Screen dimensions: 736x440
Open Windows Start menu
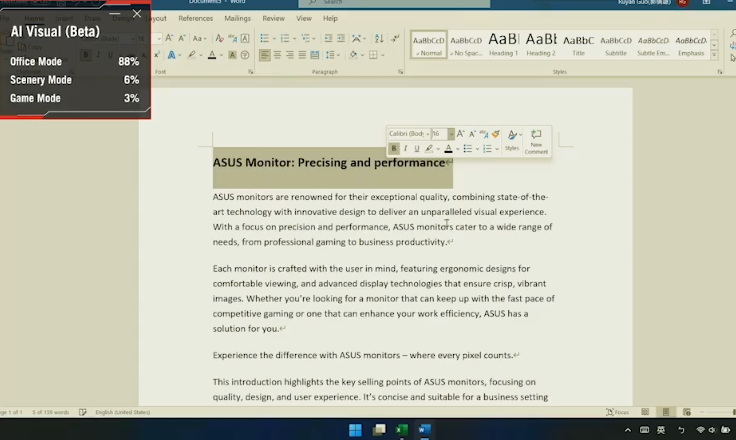click(355, 430)
